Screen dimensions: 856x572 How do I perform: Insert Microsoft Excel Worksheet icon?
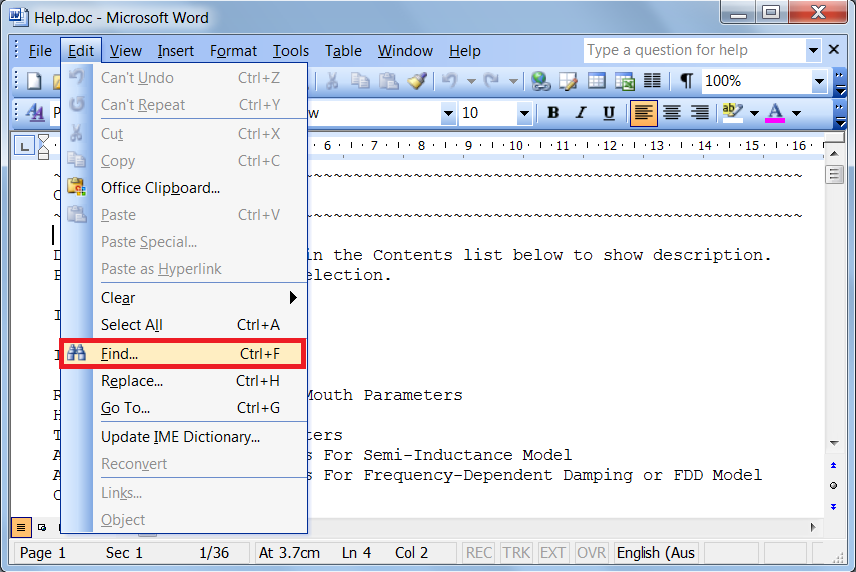click(625, 81)
